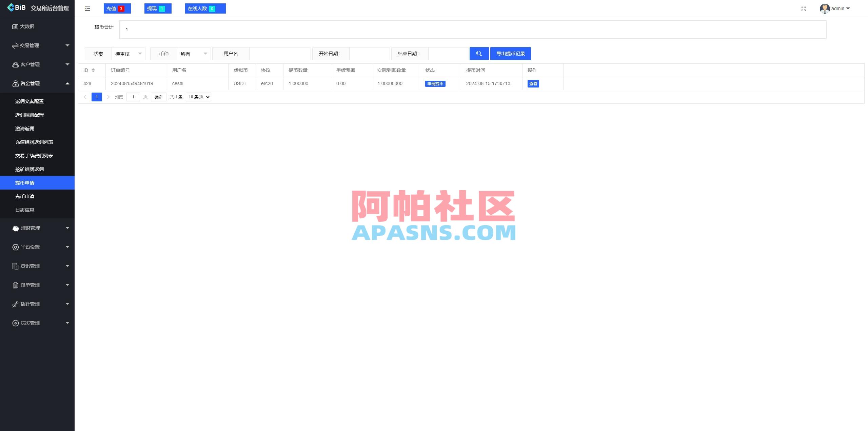Click 查看 on order 2024081549481019
The image size is (868, 431).
[533, 83]
